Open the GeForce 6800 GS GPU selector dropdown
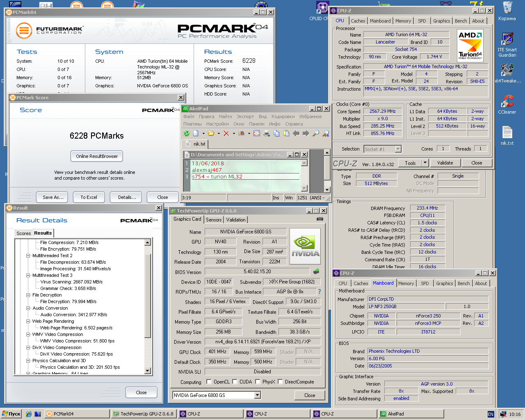Screen dimensions: 525x420 coord(257,395)
